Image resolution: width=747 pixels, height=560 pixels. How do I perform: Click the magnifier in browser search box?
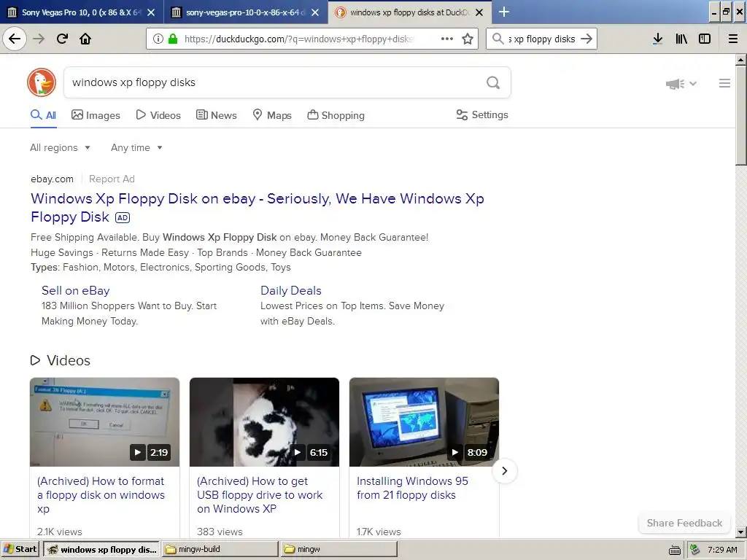498,39
